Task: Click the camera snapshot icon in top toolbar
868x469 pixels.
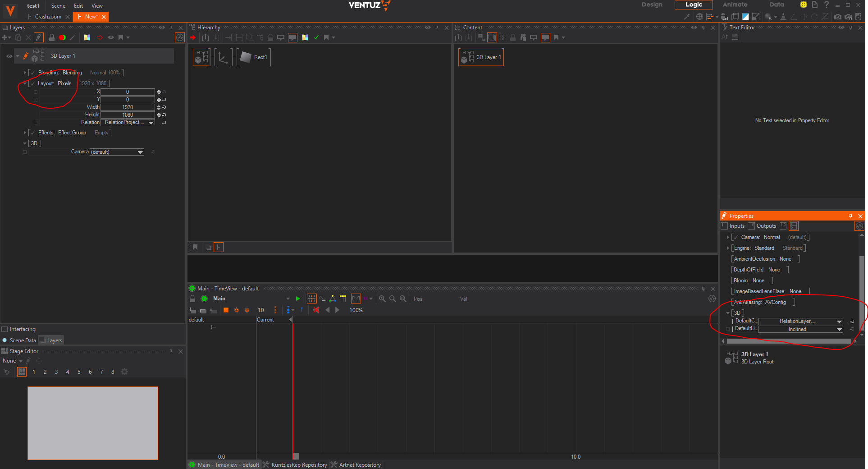Action: (837, 17)
